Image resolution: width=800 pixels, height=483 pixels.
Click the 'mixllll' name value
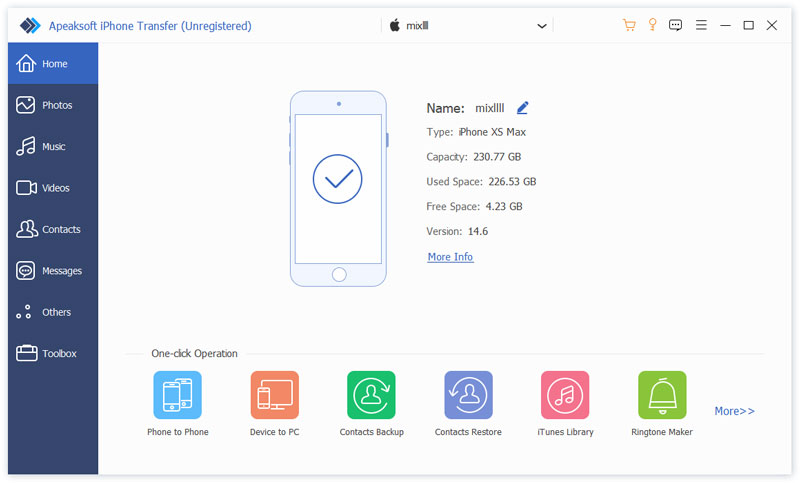coord(490,108)
